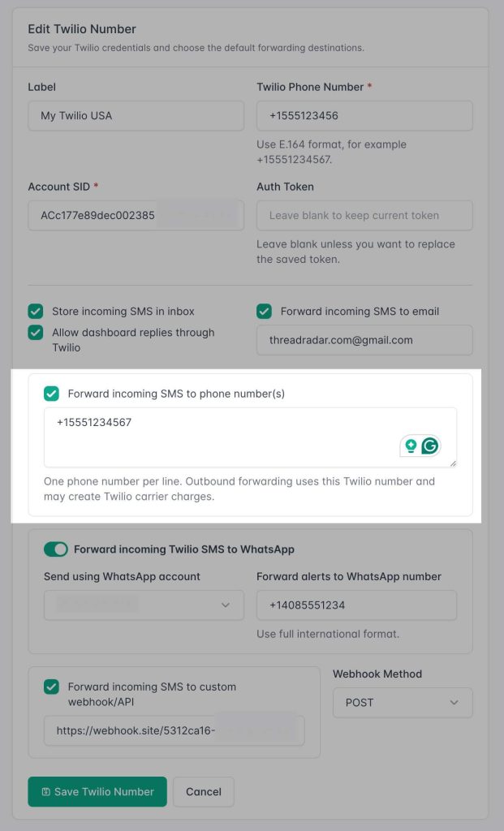Image resolution: width=504 pixels, height=831 pixels.
Task: Click the save icon inside Save Twilio Number
Action: (x=46, y=792)
